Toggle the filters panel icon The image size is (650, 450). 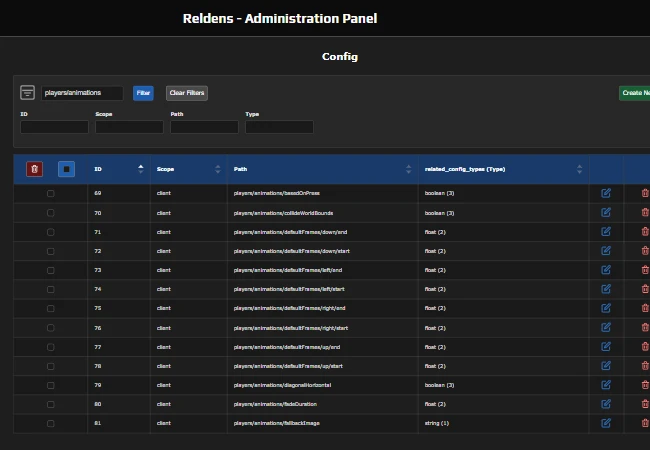pos(27,92)
